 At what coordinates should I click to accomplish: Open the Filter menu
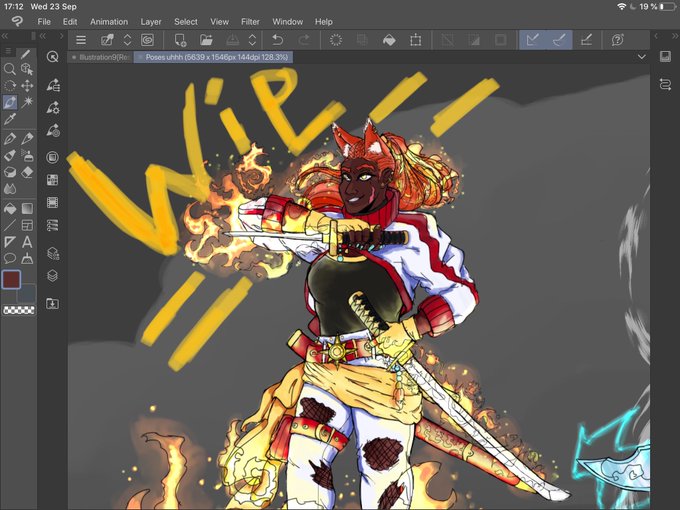coord(250,22)
